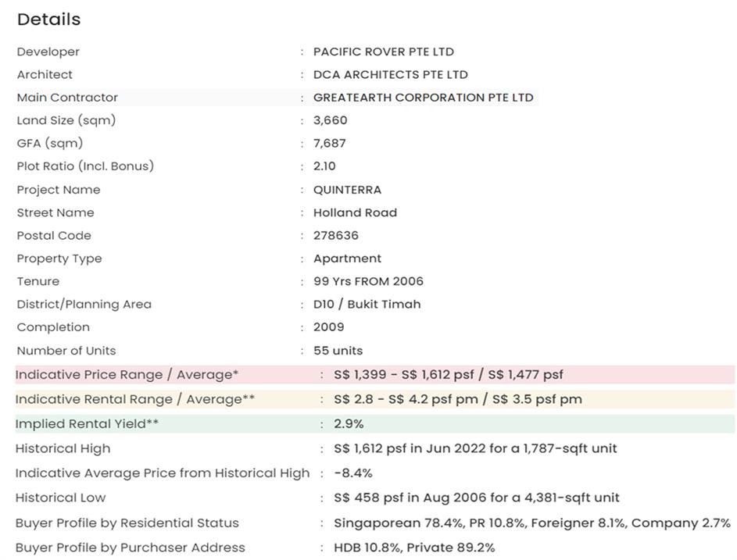This screenshot has width=737, height=560.
Task: Select the DCA ARCHITECTS PTE LTD value
Action: click(390, 75)
